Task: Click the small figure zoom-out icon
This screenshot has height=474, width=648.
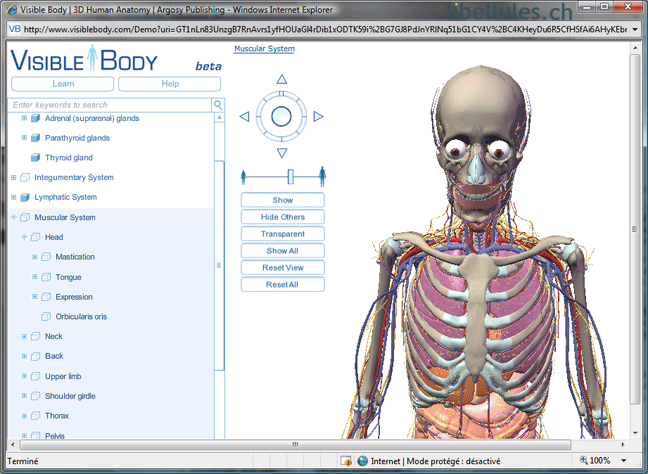Action: (x=243, y=177)
